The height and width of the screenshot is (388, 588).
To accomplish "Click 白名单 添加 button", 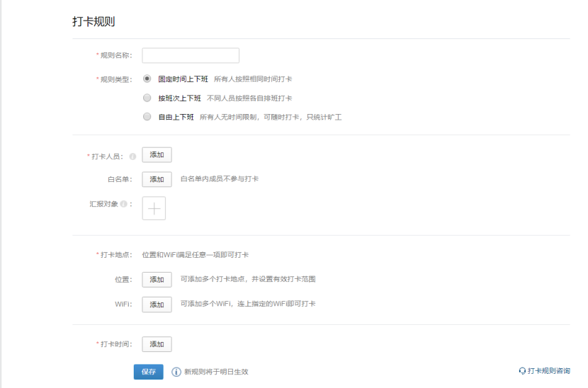I will click(157, 179).
